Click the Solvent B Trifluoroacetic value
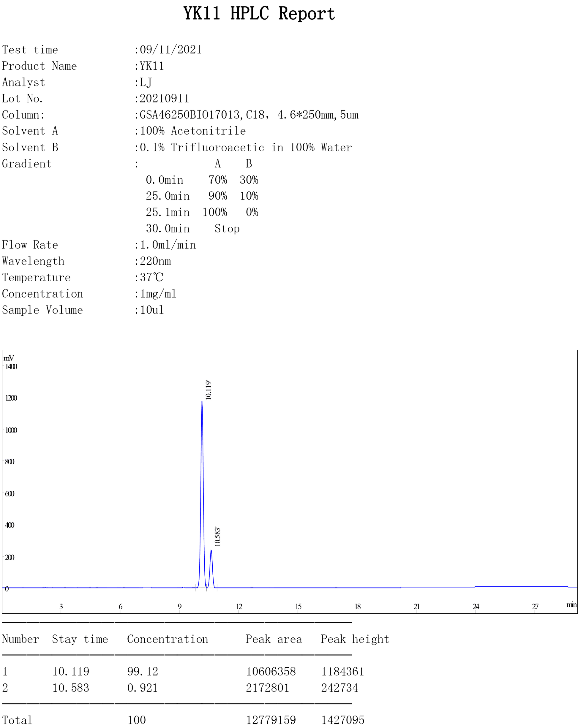 coord(246,147)
